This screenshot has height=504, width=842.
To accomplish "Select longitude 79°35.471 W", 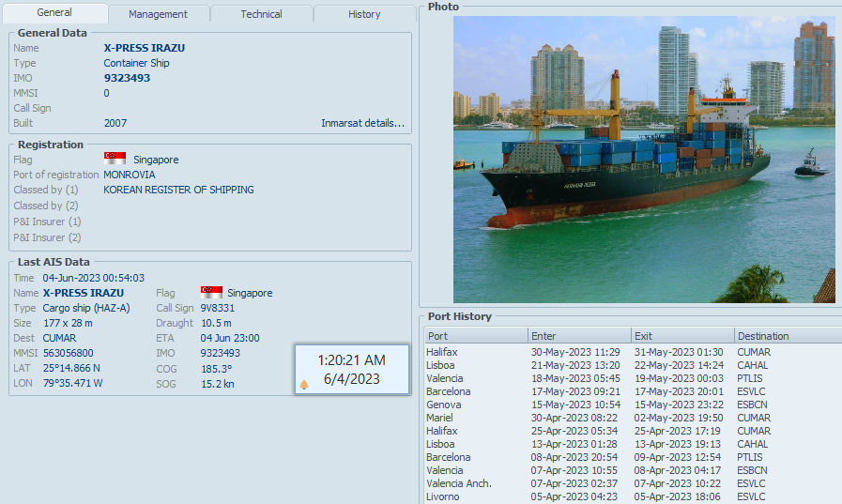I will [x=73, y=383].
